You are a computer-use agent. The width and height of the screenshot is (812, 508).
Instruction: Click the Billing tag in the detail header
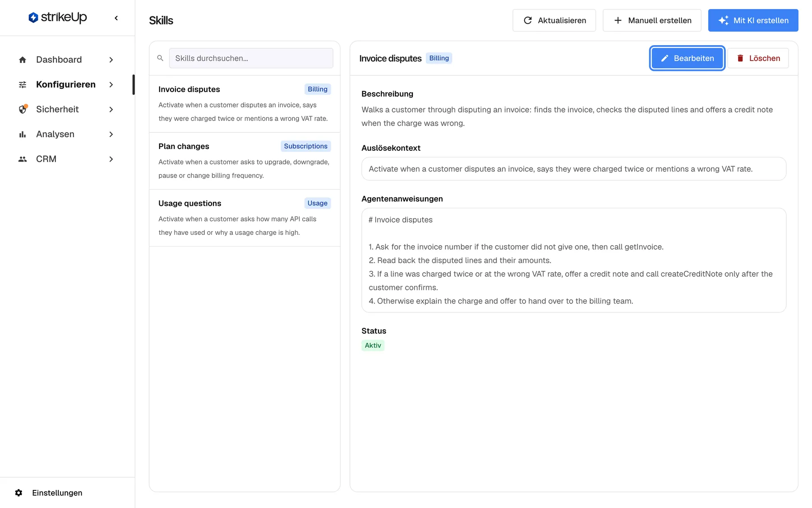point(439,58)
